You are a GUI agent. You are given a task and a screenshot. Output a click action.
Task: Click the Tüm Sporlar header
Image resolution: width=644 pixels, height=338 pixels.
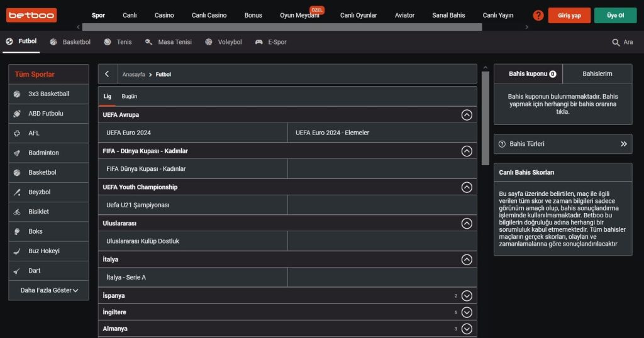pos(49,74)
